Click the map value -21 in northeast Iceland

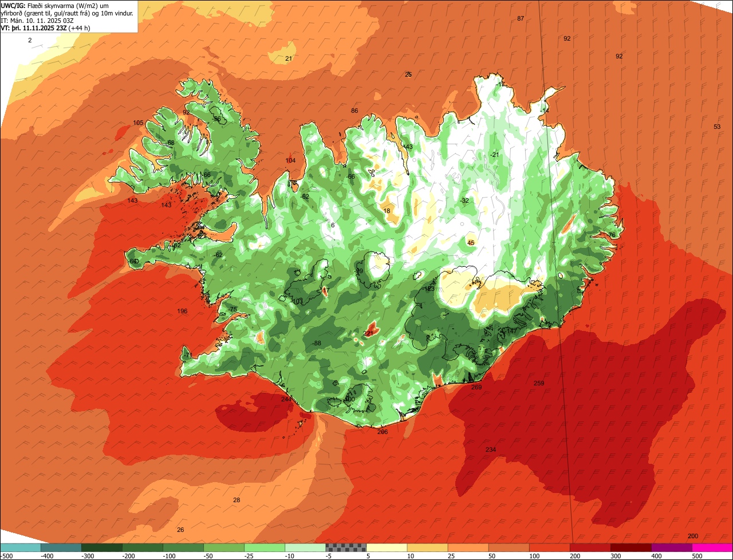pyautogui.click(x=494, y=155)
